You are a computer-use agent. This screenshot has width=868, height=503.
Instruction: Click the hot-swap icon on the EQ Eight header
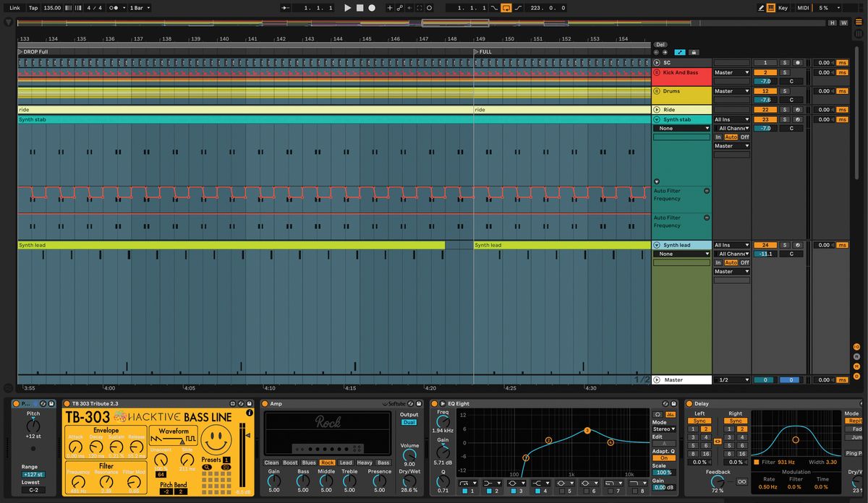point(664,404)
